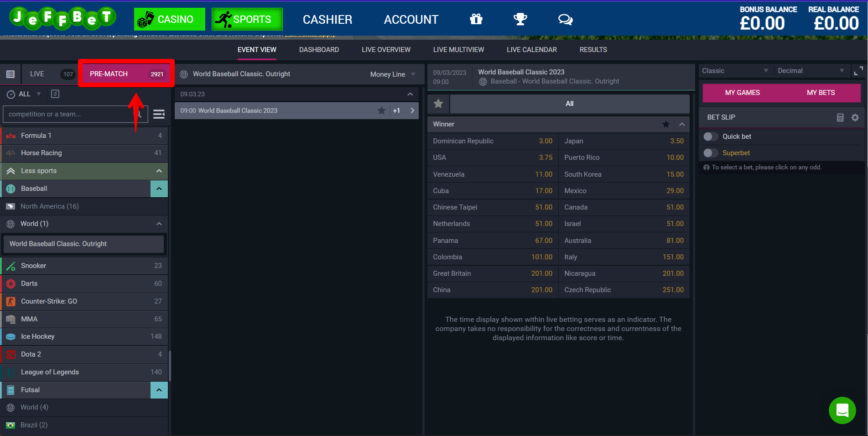Image resolution: width=868 pixels, height=436 pixels.
Task: Open the Decimal odds format dropdown
Action: coord(811,71)
